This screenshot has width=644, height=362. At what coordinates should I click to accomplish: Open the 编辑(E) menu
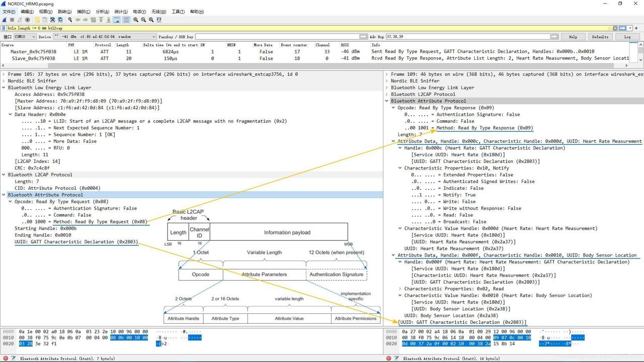pos(27,12)
